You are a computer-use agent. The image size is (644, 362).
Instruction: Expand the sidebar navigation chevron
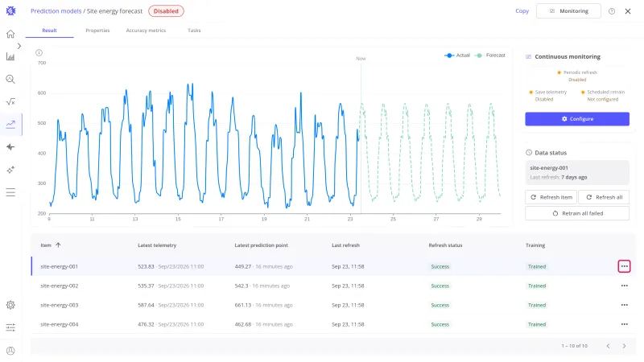tap(19, 46)
